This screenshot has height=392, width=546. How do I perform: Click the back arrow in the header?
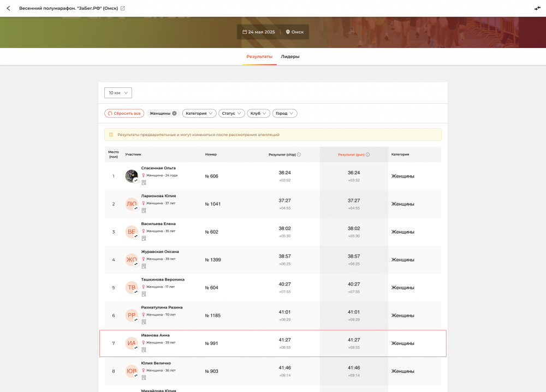pyautogui.click(x=8, y=8)
